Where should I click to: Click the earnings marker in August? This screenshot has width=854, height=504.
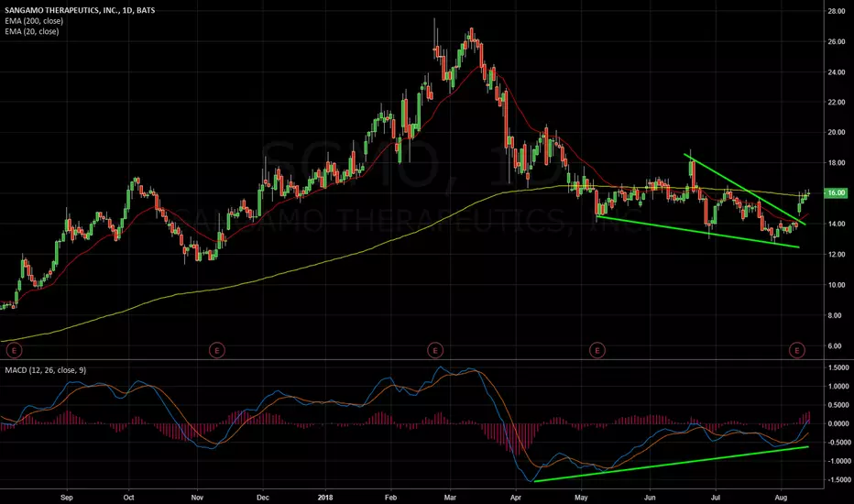tap(797, 350)
